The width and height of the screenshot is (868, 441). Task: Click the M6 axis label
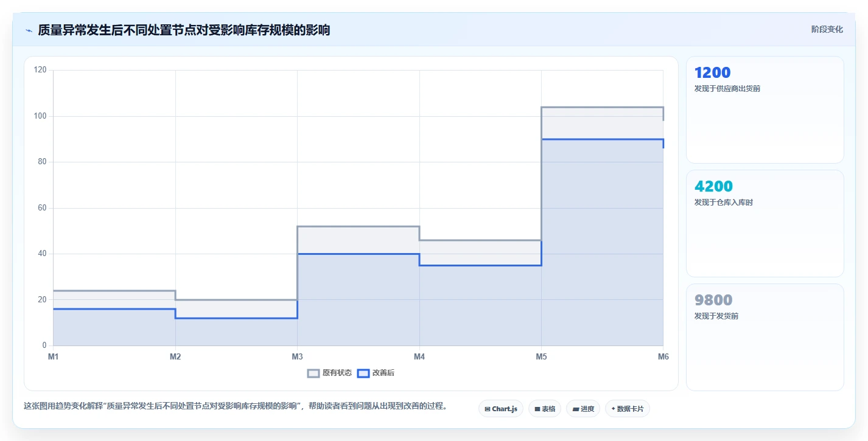click(663, 357)
